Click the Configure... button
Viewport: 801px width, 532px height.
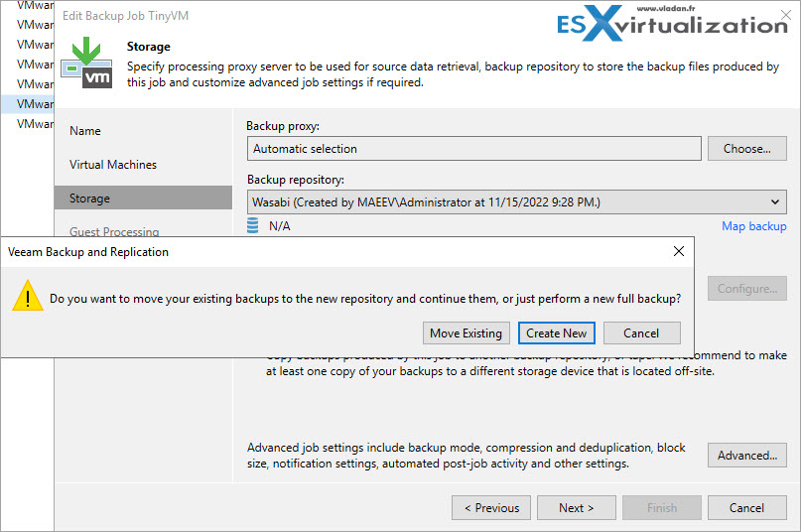coord(746,289)
